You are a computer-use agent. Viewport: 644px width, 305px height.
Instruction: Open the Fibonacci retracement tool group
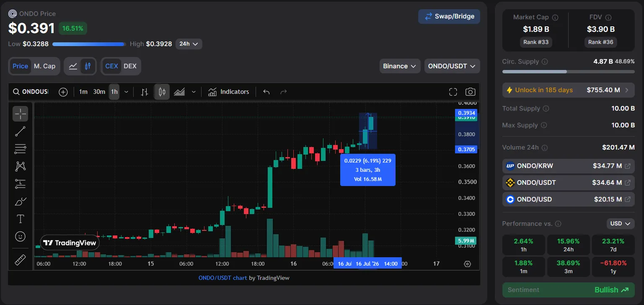tap(20, 148)
